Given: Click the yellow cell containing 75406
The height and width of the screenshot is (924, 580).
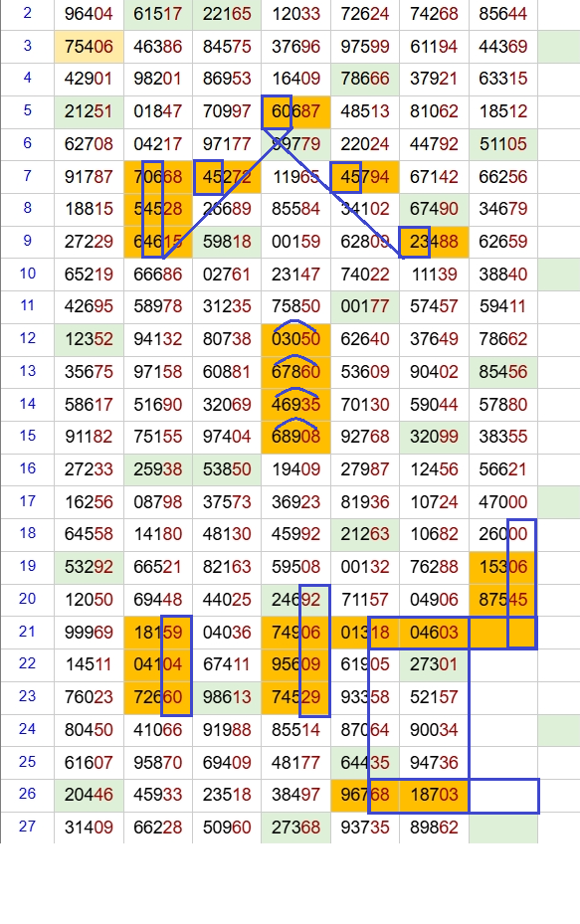Looking at the screenshot, I should tap(89, 47).
